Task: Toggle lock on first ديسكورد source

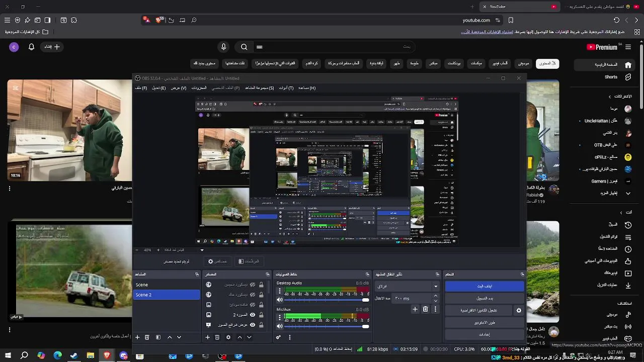Action: point(261,285)
